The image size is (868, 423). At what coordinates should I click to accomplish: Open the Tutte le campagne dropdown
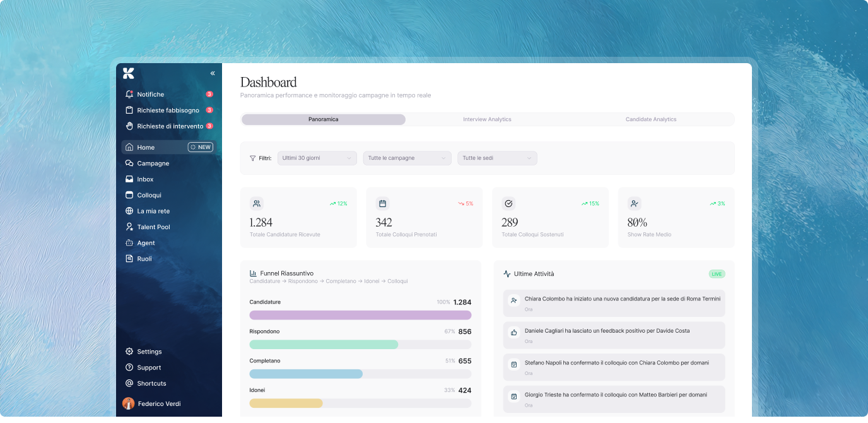[407, 158]
